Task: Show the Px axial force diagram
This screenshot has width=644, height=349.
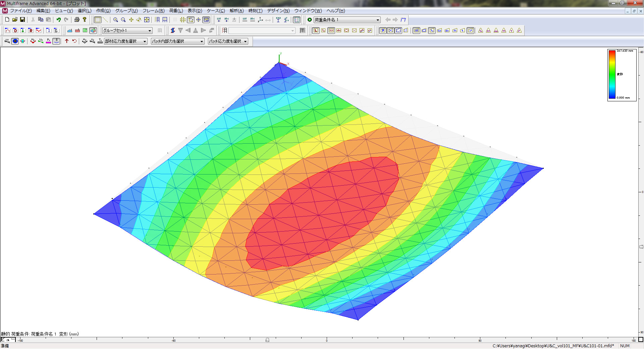Action: pos(48,41)
